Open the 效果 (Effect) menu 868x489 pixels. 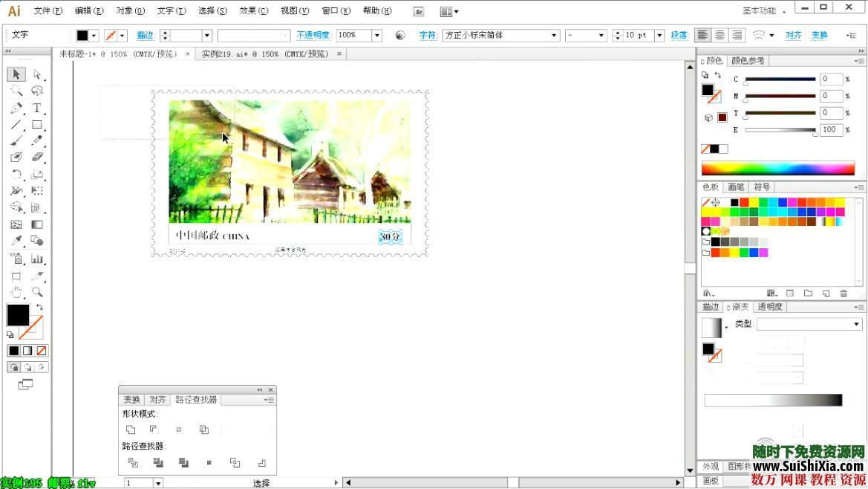(253, 11)
